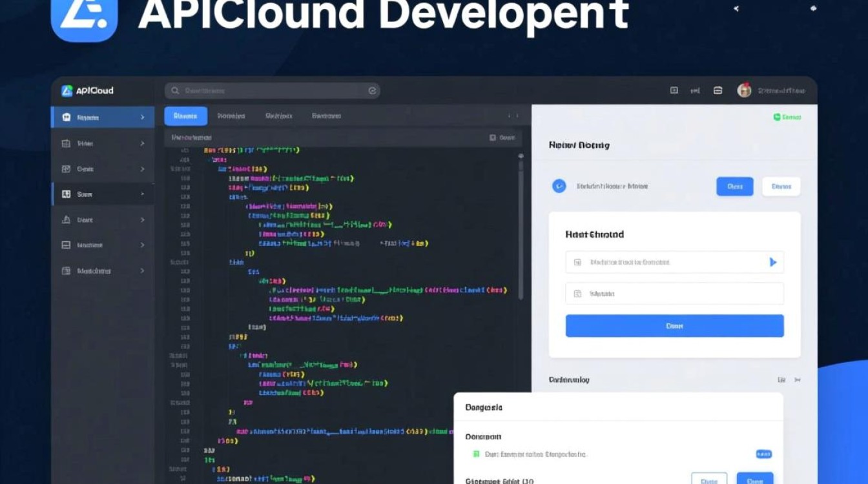Expand the last sidebar item's chevron
Screen dimensions: 868x484
pos(142,271)
